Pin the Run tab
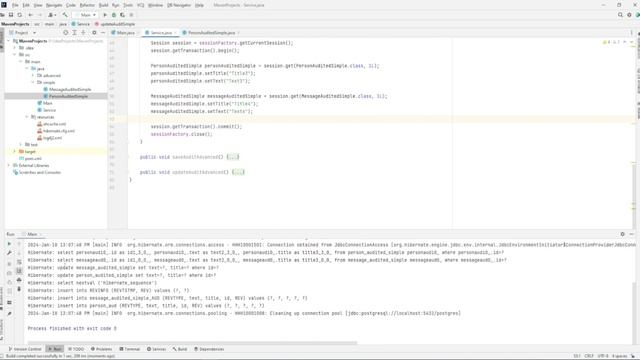Screen dimensions: 640x360 pyautogui.click(x=9, y=314)
